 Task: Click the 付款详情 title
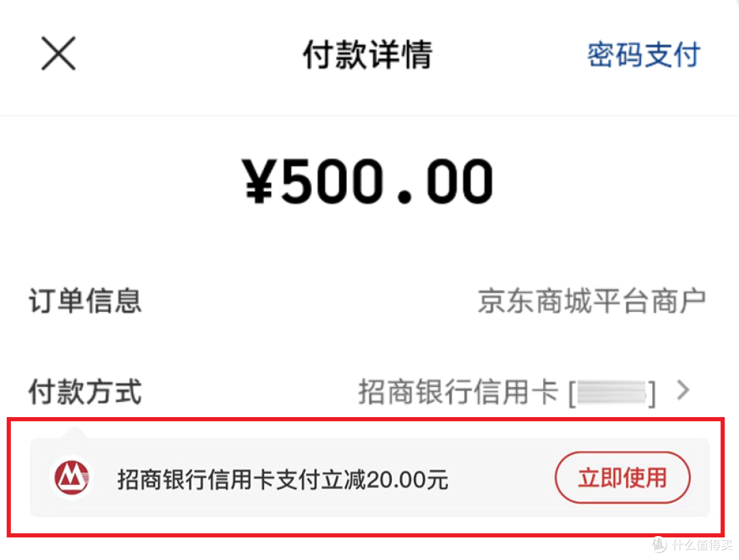click(x=367, y=55)
